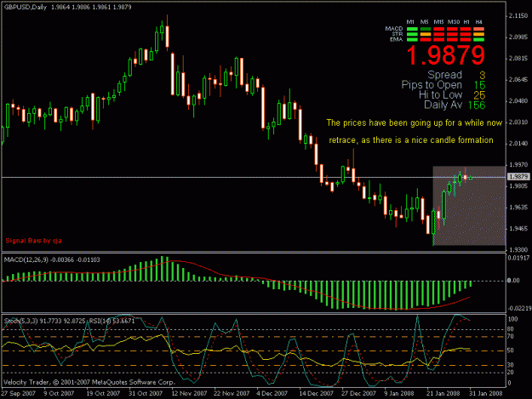Click the salmon MACD signal bar under H4

(x=478, y=29)
